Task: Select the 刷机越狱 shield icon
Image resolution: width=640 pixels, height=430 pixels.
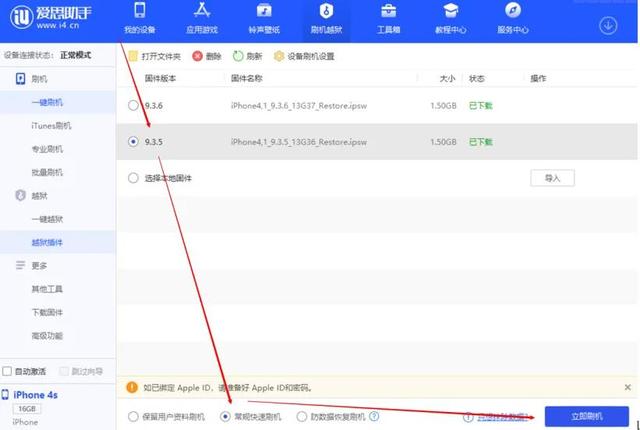Action: 326,11
